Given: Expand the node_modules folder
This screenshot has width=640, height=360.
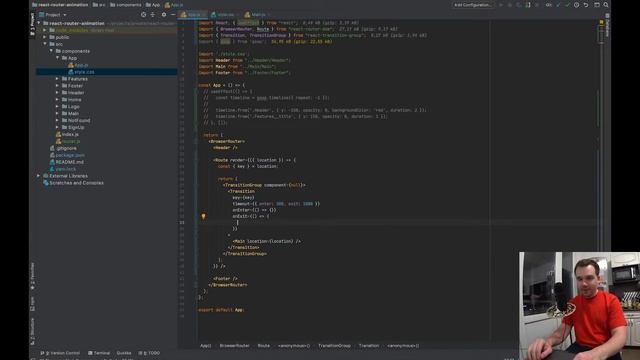Looking at the screenshot, I should [x=45, y=30].
